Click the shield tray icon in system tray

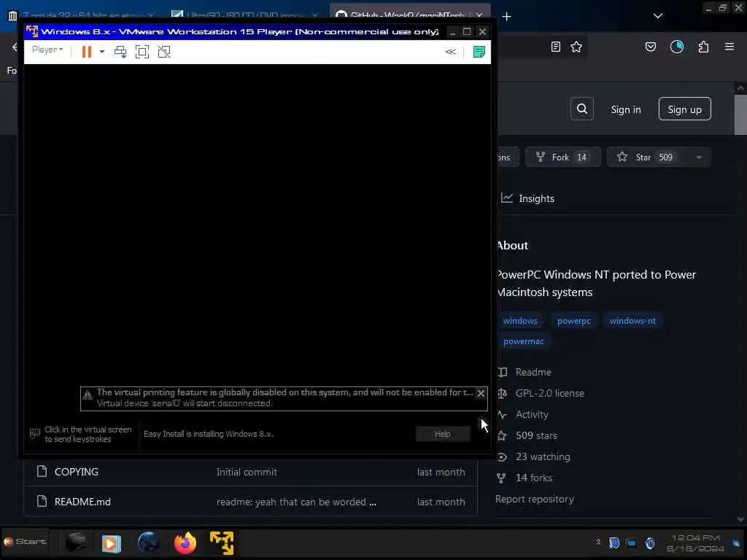pos(614,542)
